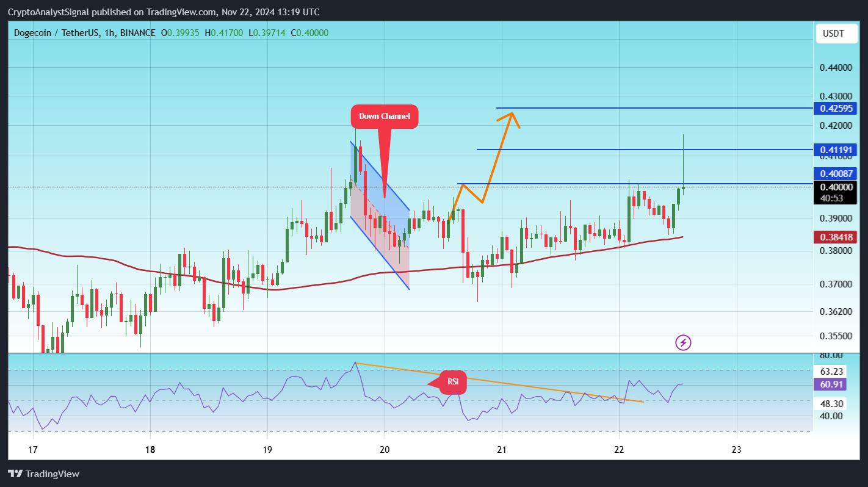Click the CryptoAnalystSignal published header text
The image size is (868, 487).
click(x=163, y=12)
